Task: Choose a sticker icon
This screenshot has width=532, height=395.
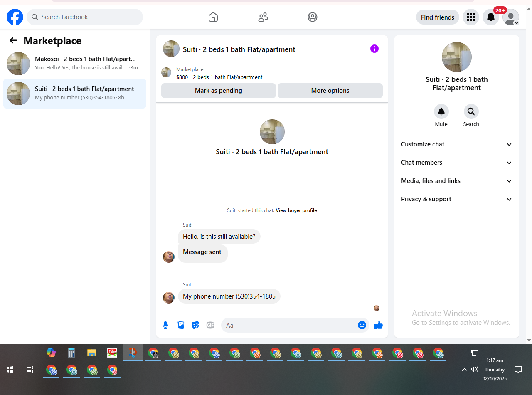Action: pos(195,325)
